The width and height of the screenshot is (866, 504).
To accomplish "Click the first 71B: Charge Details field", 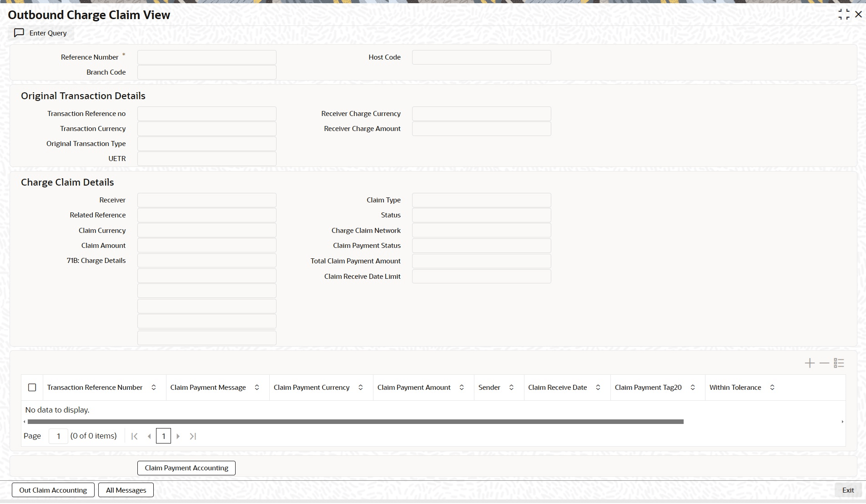I will pos(207,261).
